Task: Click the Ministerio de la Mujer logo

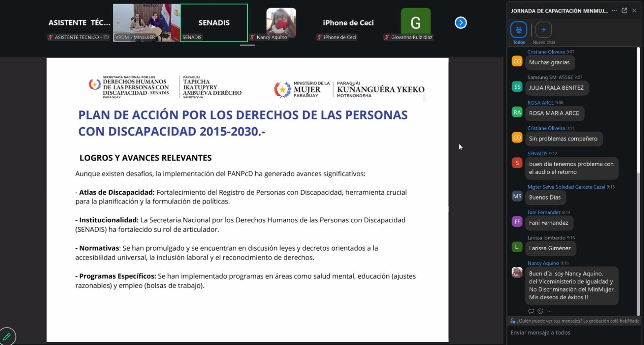Action: tap(349, 90)
